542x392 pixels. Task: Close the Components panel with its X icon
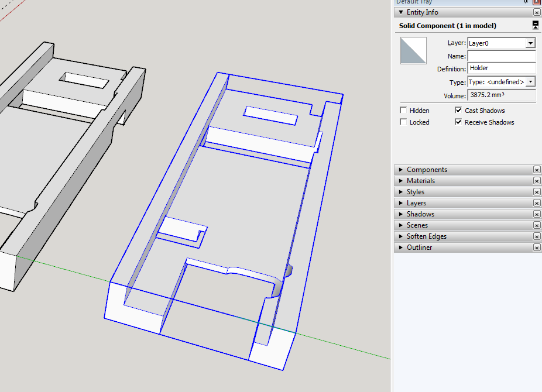537,169
